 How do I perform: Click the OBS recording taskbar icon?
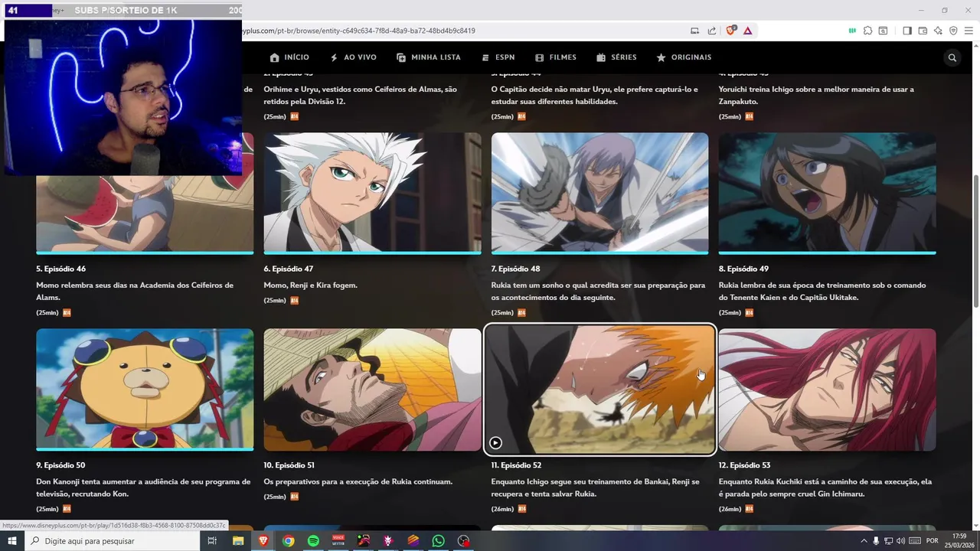463,541
